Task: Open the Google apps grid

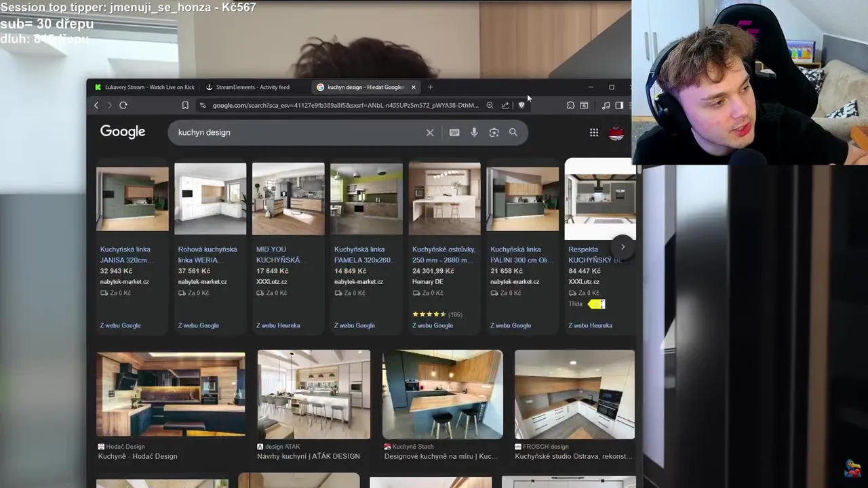Action: pyautogui.click(x=594, y=133)
